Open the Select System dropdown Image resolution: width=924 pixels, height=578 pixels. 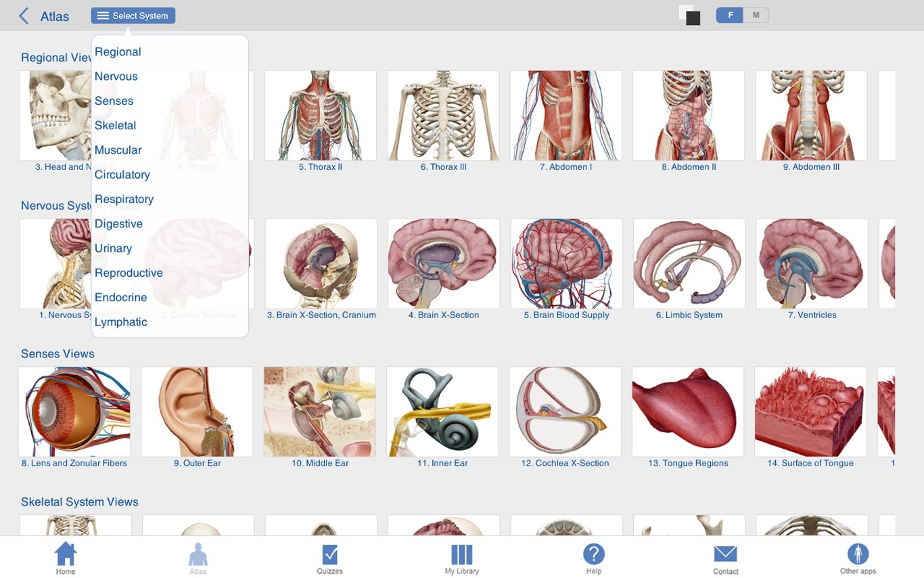pyautogui.click(x=133, y=16)
